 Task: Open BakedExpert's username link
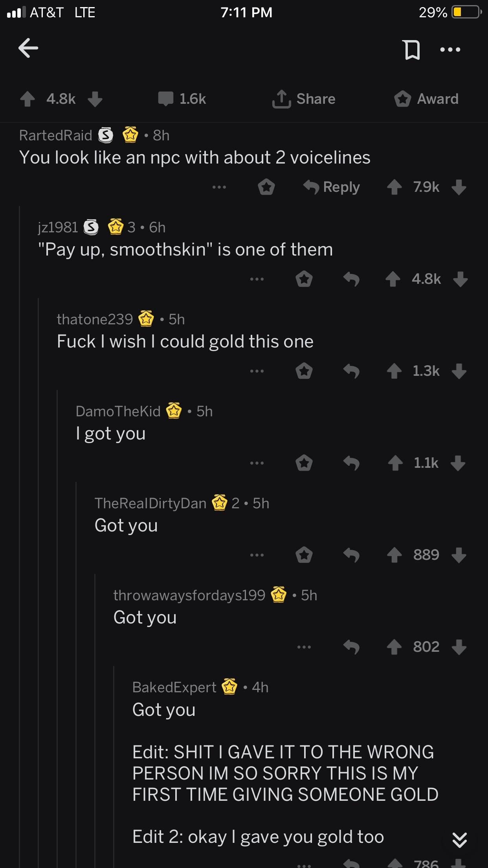point(174,687)
